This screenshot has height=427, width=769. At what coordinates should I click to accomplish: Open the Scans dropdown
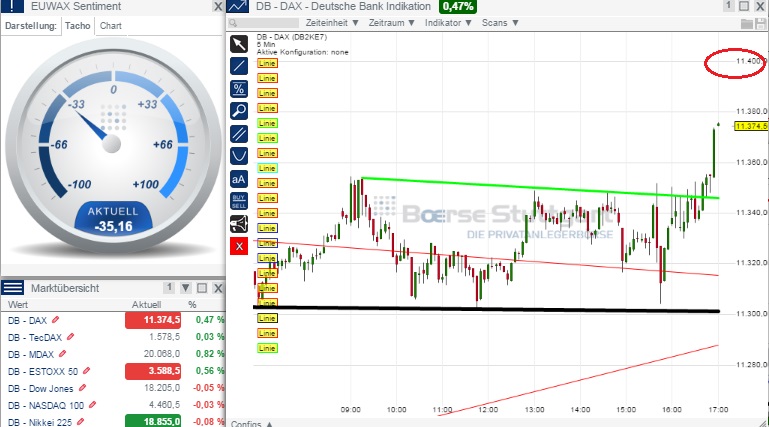500,23
